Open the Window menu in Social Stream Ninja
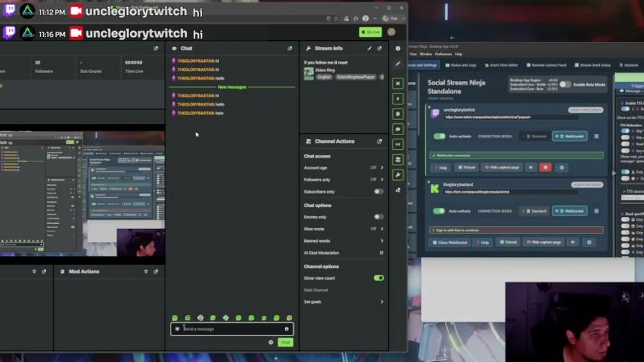 [426, 54]
